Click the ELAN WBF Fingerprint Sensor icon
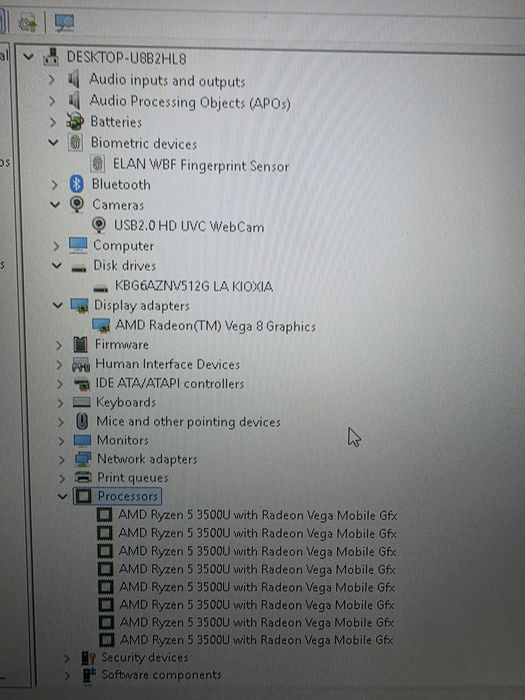 tap(97, 163)
